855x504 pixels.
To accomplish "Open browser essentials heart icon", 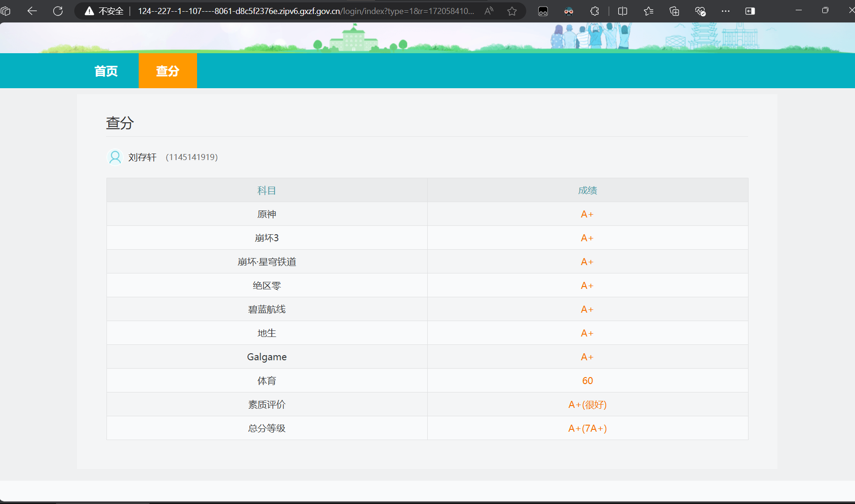I will pos(700,11).
